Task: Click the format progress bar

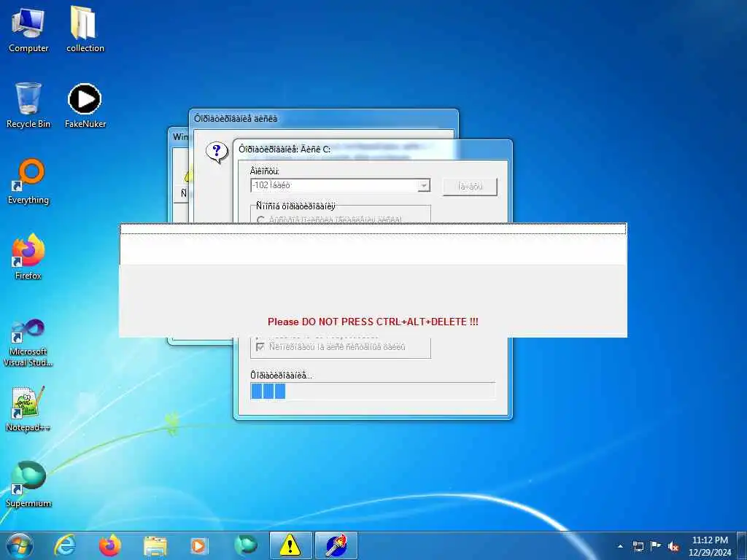Action: click(x=373, y=392)
